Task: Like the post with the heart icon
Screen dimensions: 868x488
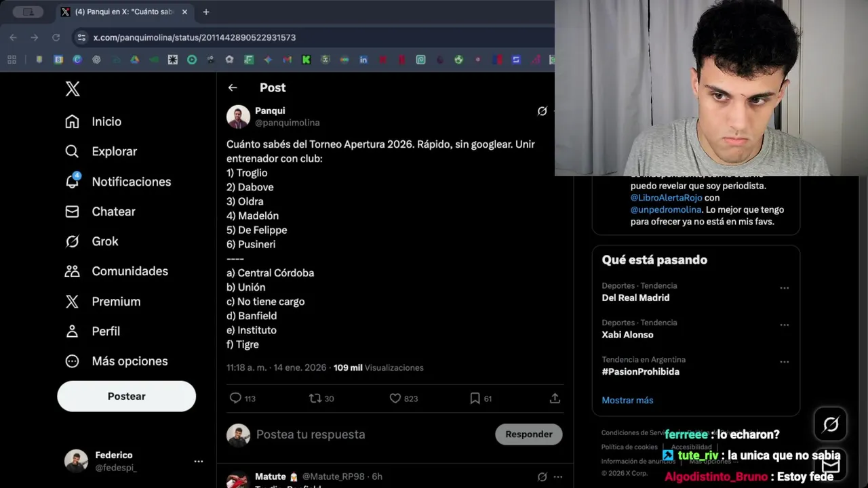Action: 395,399
